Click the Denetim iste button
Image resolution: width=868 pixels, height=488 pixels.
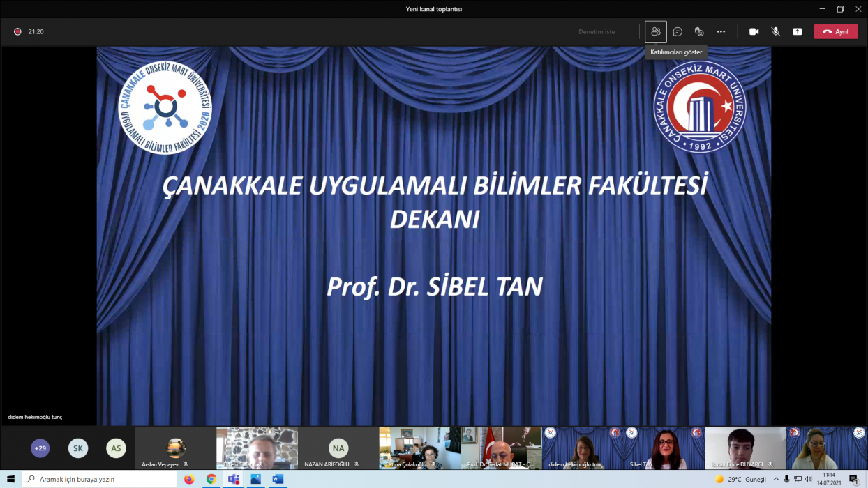pos(597,31)
